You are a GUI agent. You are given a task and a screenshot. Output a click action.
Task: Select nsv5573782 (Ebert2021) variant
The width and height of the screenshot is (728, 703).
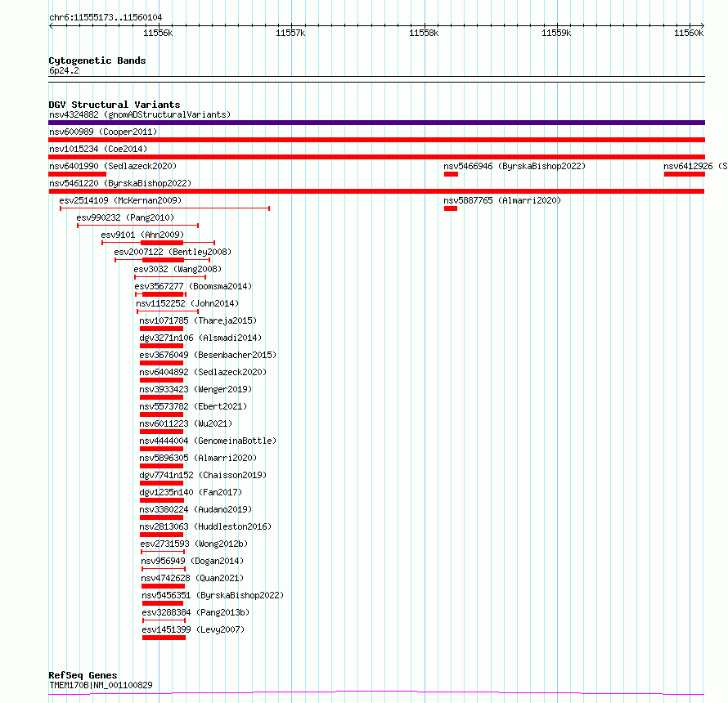[193, 406]
